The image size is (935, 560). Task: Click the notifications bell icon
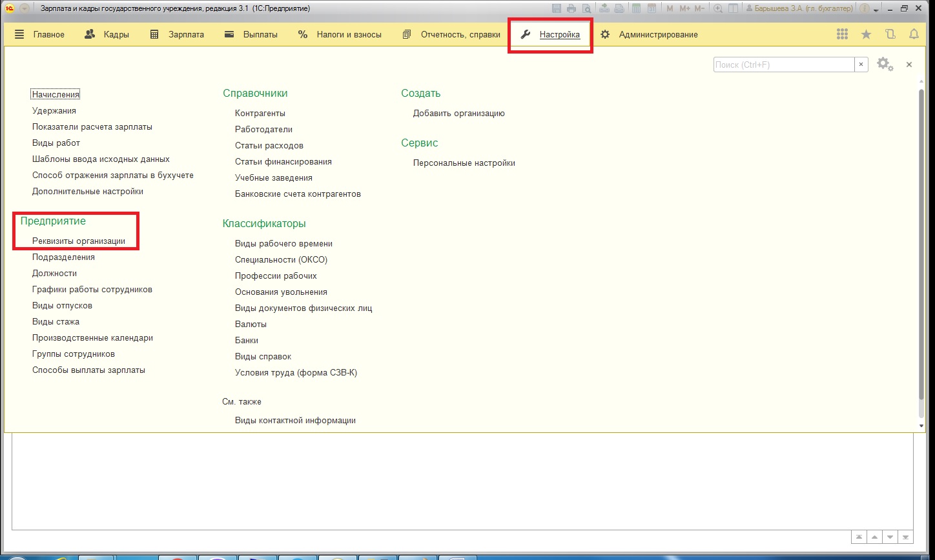point(914,35)
